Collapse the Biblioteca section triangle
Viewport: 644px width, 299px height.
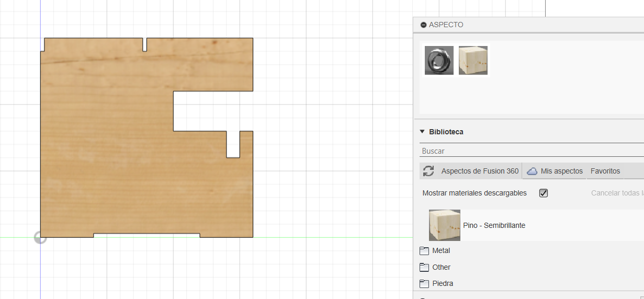click(x=422, y=132)
